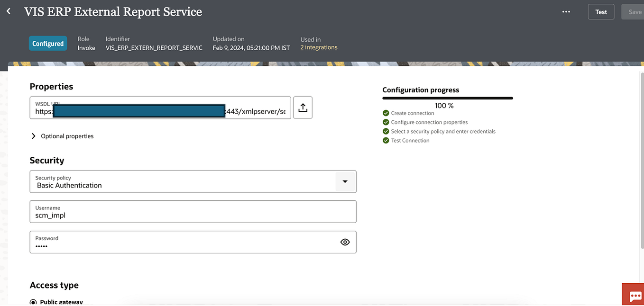Open the actions ellipsis menu

(566, 11)
